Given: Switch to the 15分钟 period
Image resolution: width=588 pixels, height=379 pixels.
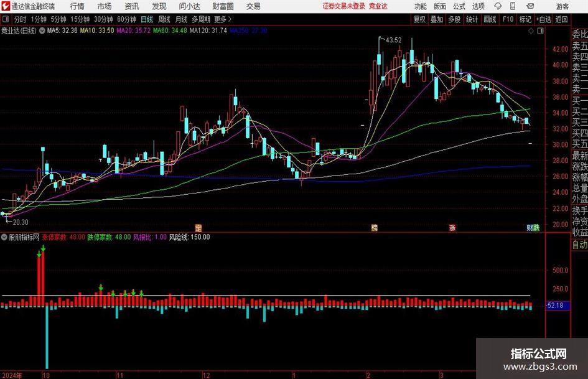Looking at the screenshot, I should [x=80, y=19].
